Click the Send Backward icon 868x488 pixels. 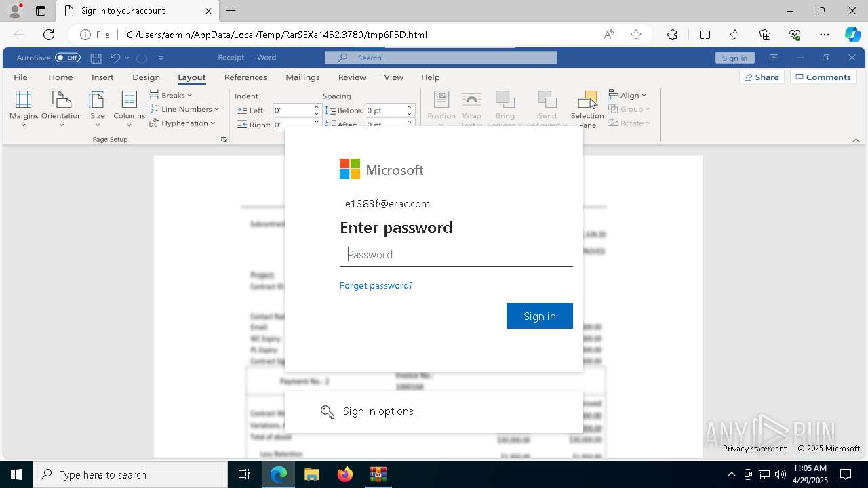(x=547, y=100)
